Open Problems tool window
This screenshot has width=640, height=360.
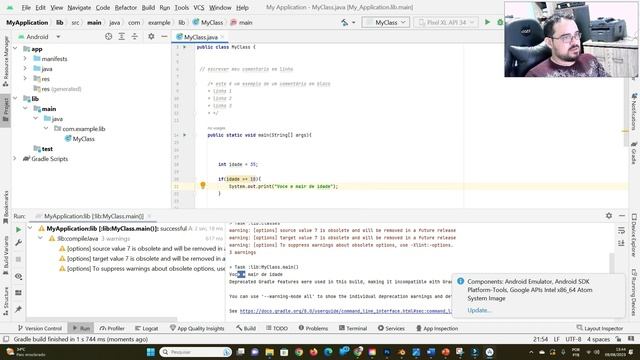[313, 328]
